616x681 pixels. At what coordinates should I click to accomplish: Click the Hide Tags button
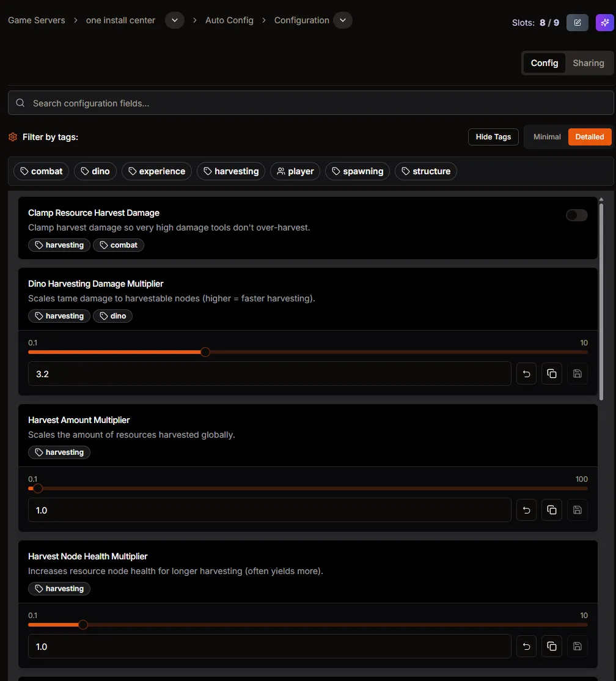tap(493, 137)
